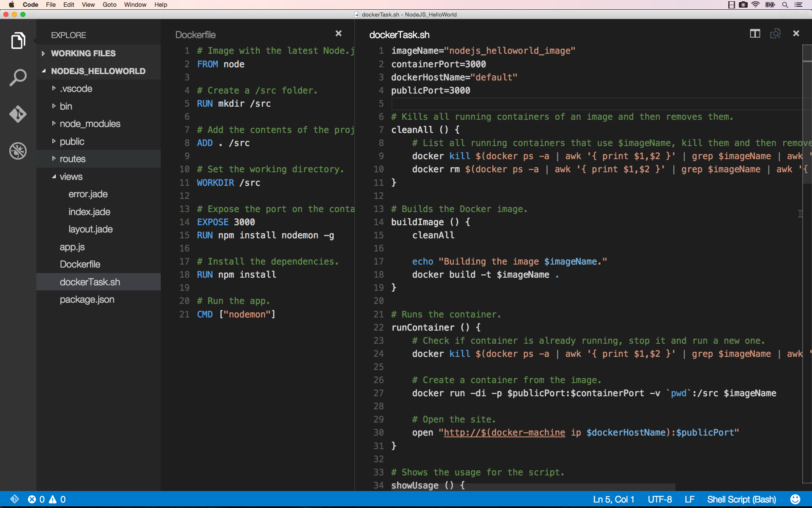Viewport: 812px width, 508px height.
Task: Place cursor on empty line 5 of dockerTask.sh
Action: (x=596, y=104)
